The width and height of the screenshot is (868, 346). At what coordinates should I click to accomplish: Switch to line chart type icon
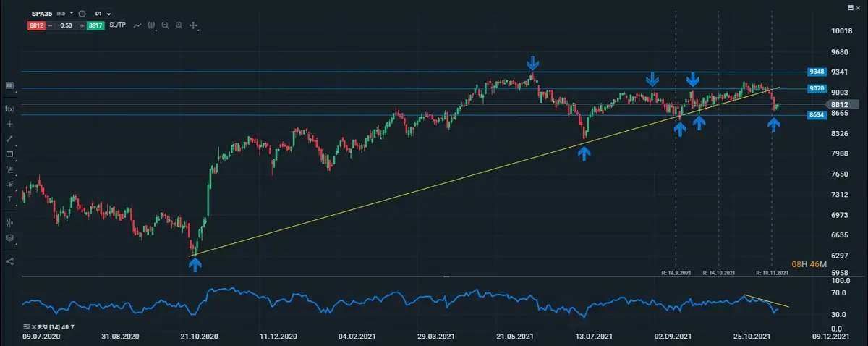click(137, 25)
